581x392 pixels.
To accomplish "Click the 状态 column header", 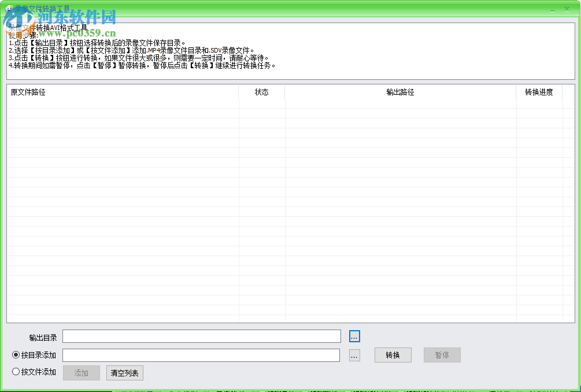I will pos(262,92).
